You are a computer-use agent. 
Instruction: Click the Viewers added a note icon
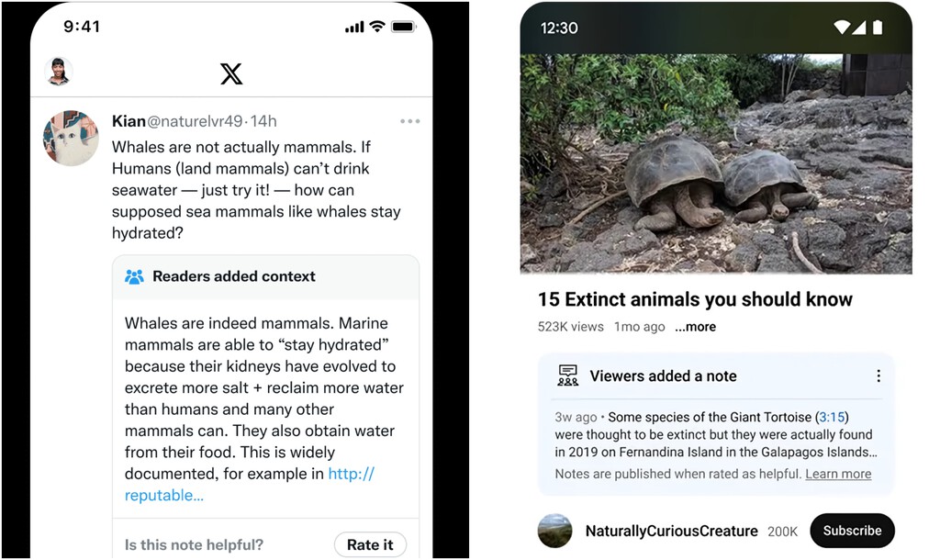point(567,375)
